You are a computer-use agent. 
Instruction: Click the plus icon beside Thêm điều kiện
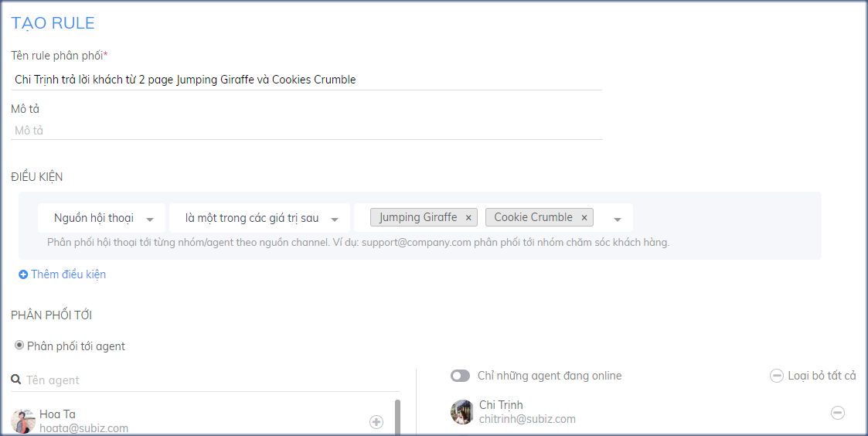(x=23, y=274)
